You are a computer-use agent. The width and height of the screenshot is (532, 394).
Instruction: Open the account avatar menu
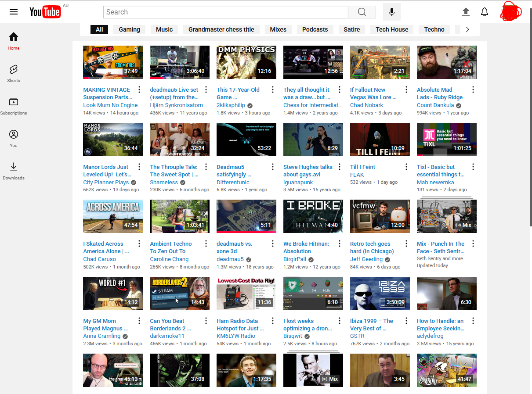[x=510, y=12]
